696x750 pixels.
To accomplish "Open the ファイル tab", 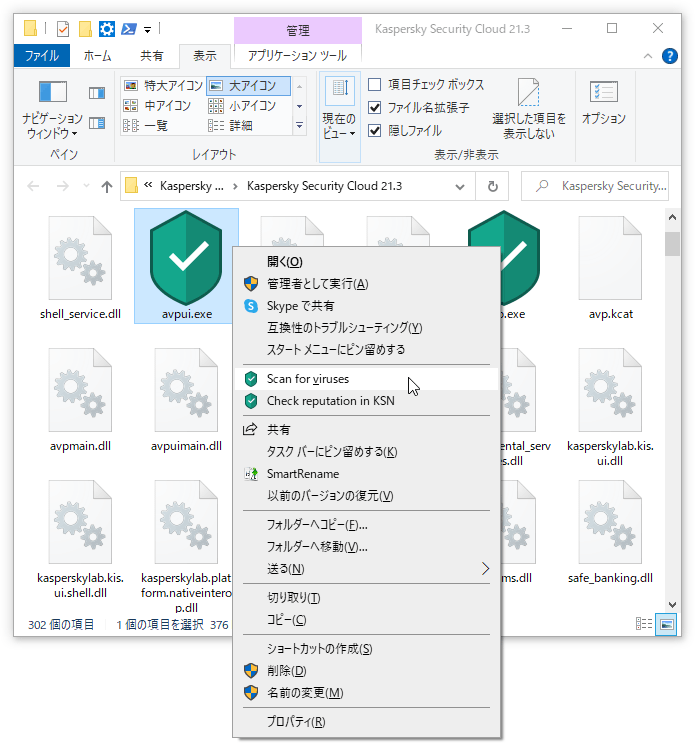I will click(42, 55).
